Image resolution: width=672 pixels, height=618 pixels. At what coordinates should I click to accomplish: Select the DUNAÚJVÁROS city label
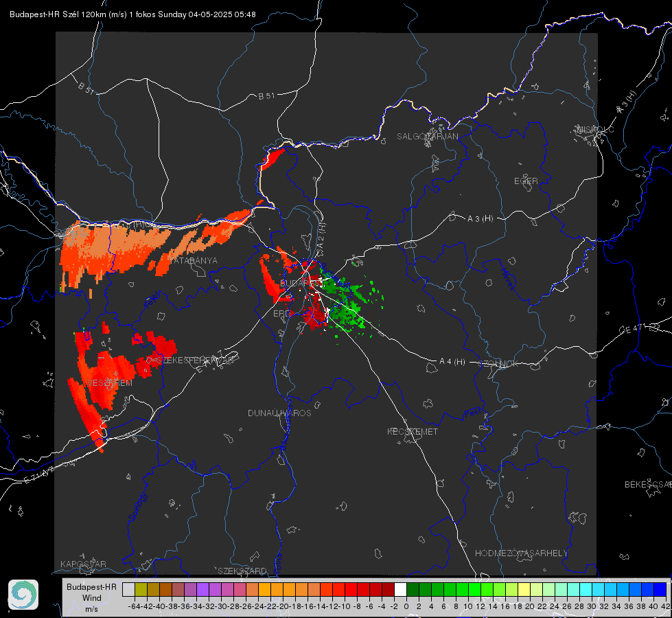click(x=279, y=413)
